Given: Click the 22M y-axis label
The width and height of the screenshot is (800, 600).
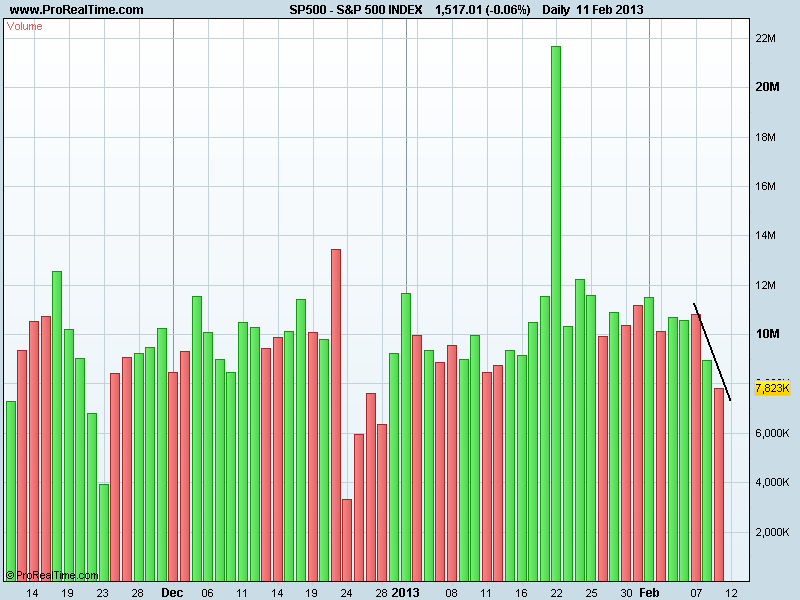Looking at the screenshot, I should [x=765, y=38].
